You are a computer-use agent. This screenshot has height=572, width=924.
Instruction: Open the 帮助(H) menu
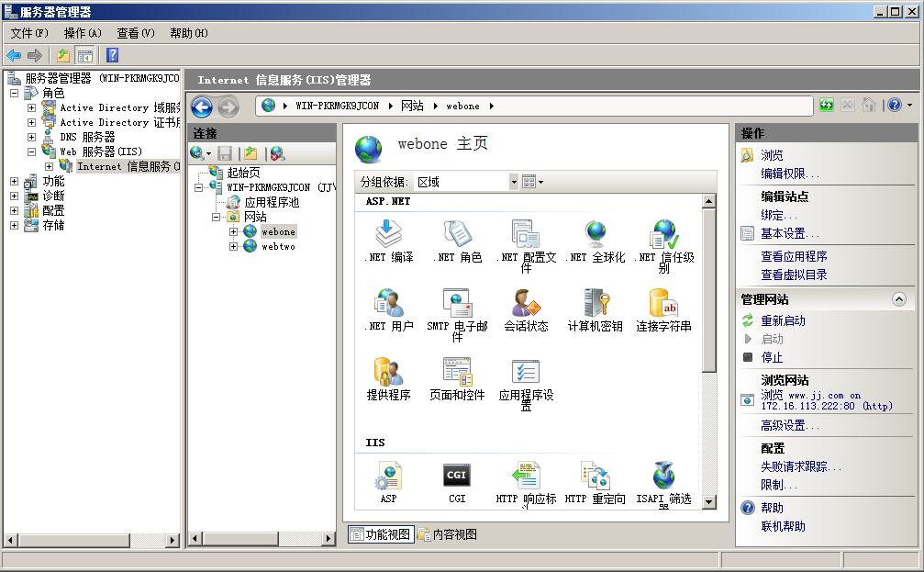point(189,33)
